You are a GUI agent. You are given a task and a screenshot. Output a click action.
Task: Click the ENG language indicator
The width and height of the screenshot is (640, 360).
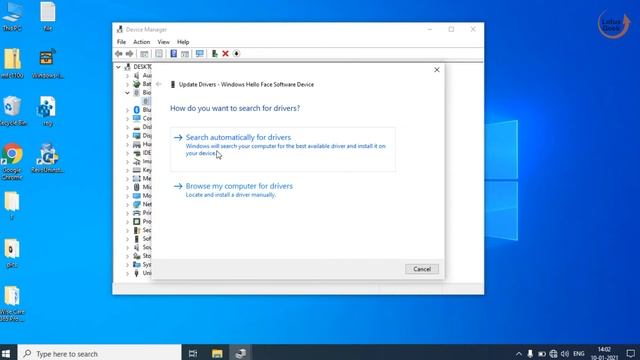point(579,353)
